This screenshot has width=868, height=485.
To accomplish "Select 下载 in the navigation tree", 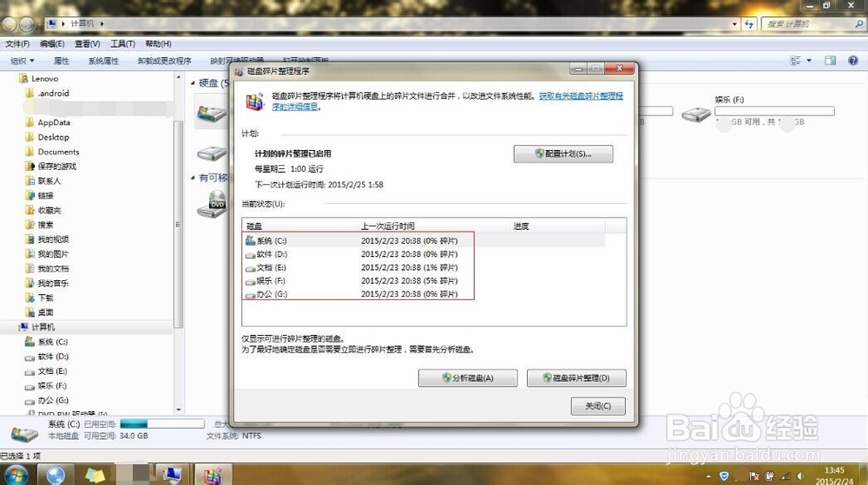I will tap(45, 298).
